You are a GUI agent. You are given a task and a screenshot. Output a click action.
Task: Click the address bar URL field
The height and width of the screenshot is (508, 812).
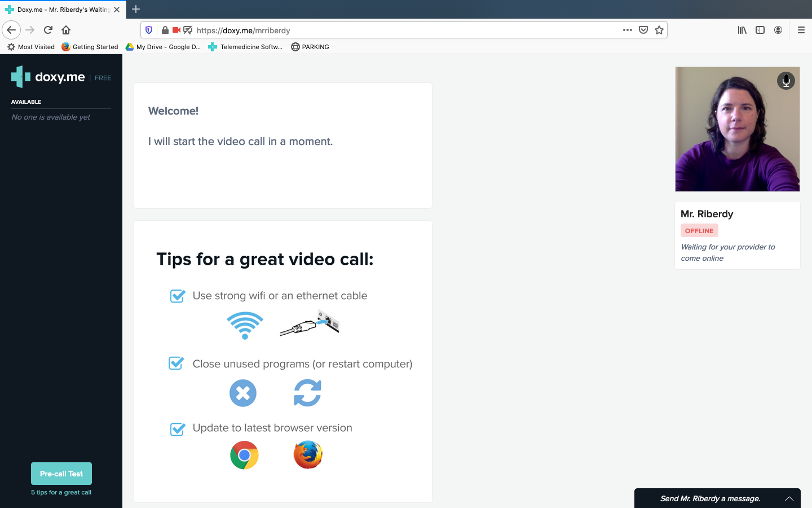[x=395, y=30]
